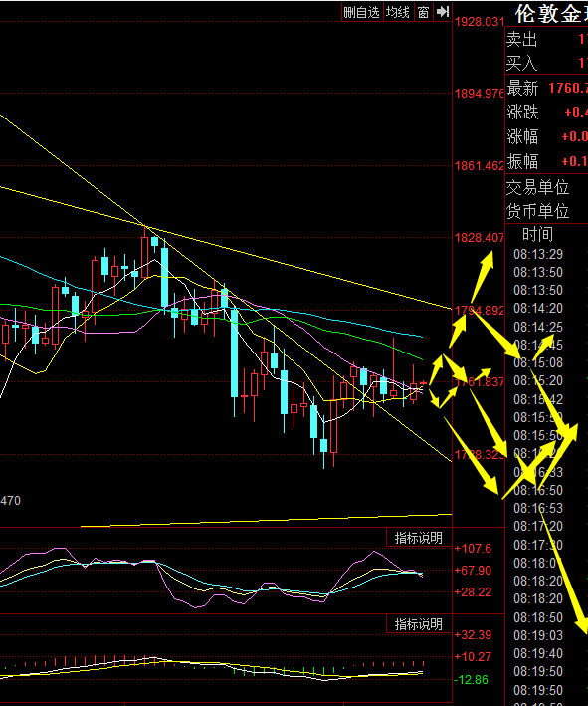This screenshot has width=588, height=706.
Task: Open 指标说明 for the MACD indicator panel
Action: (x=419, y=624)
